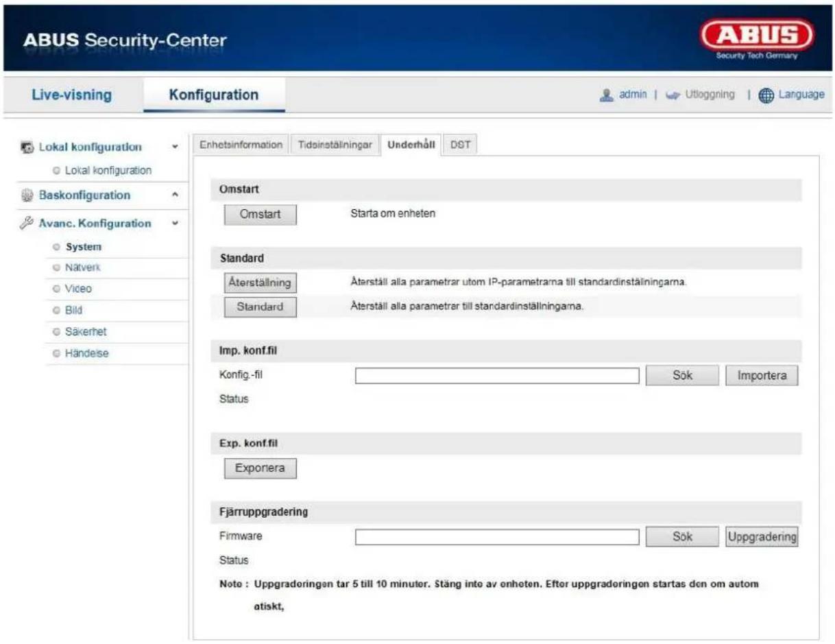
Task: Open the Konfiguration main tab
Action: tap(215, 95)
